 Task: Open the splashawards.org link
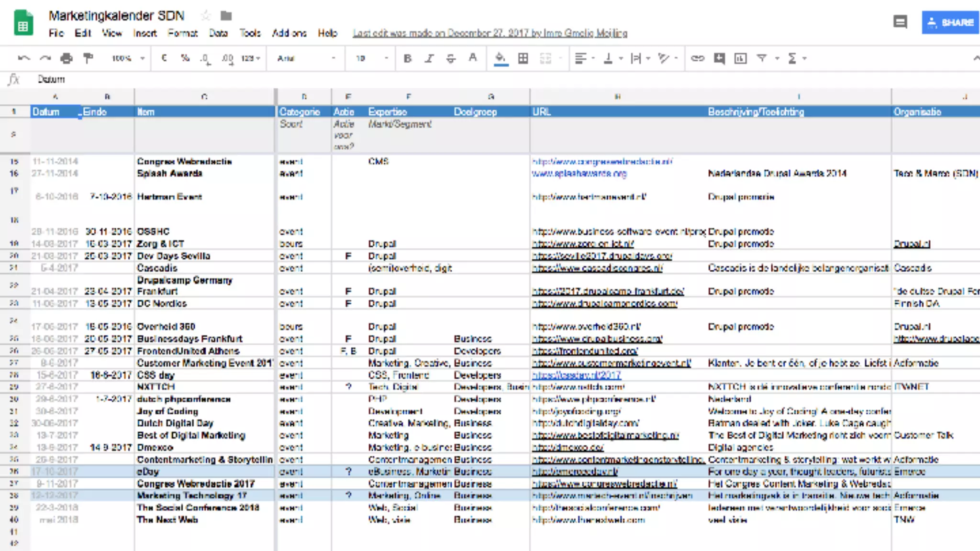[579, 174]
